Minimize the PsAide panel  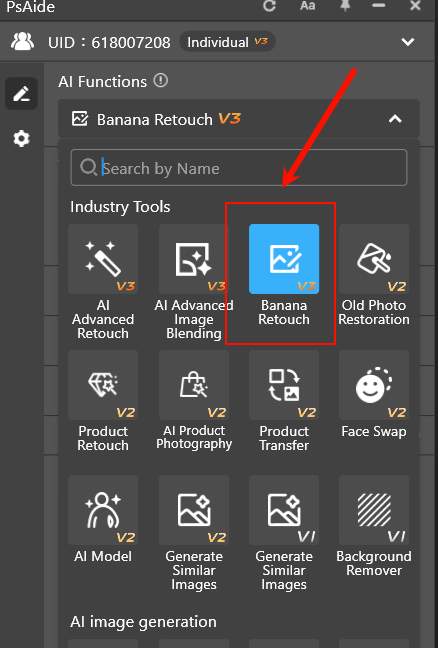378,5
